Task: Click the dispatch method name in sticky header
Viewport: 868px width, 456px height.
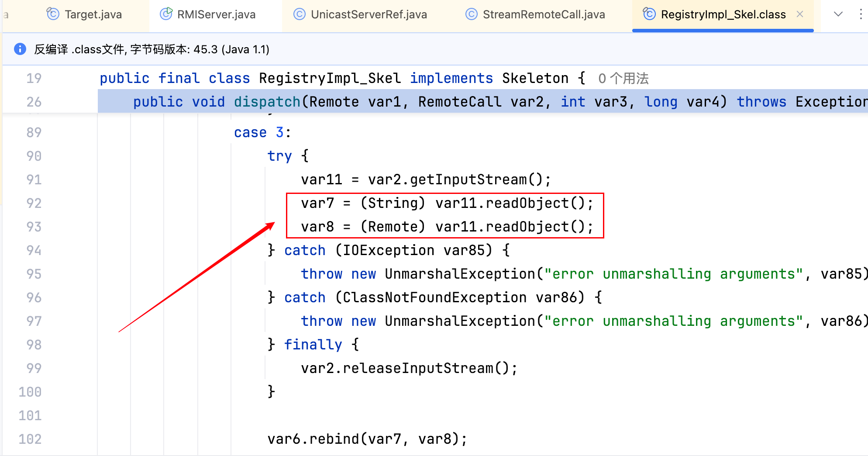Action: pos(267,102)
